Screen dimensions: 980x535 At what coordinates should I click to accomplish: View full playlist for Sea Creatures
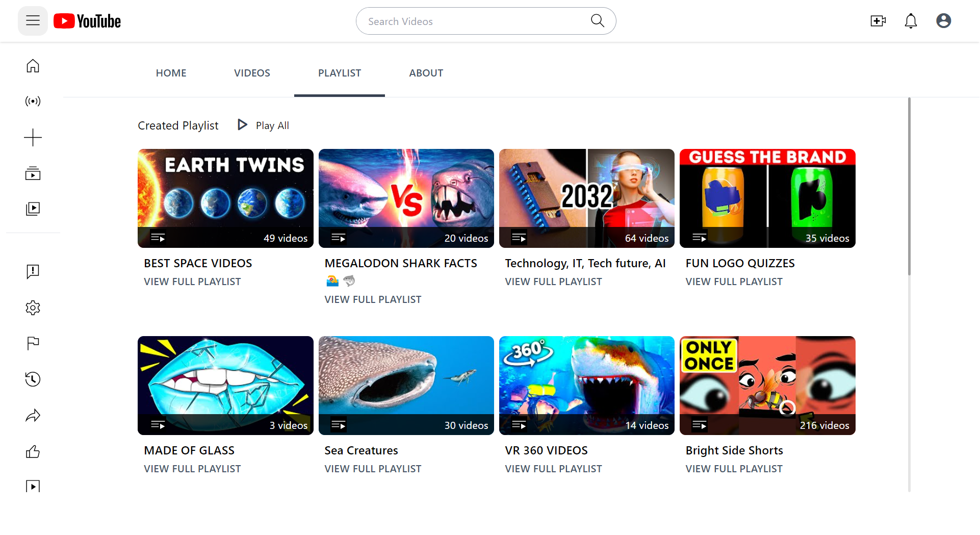373,469
